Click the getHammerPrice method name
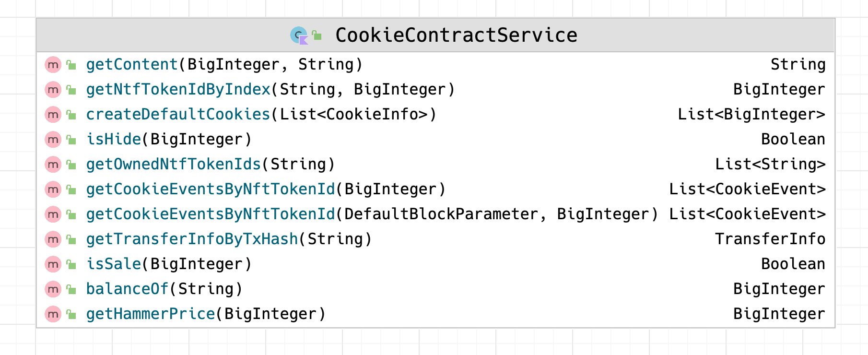 151,314
